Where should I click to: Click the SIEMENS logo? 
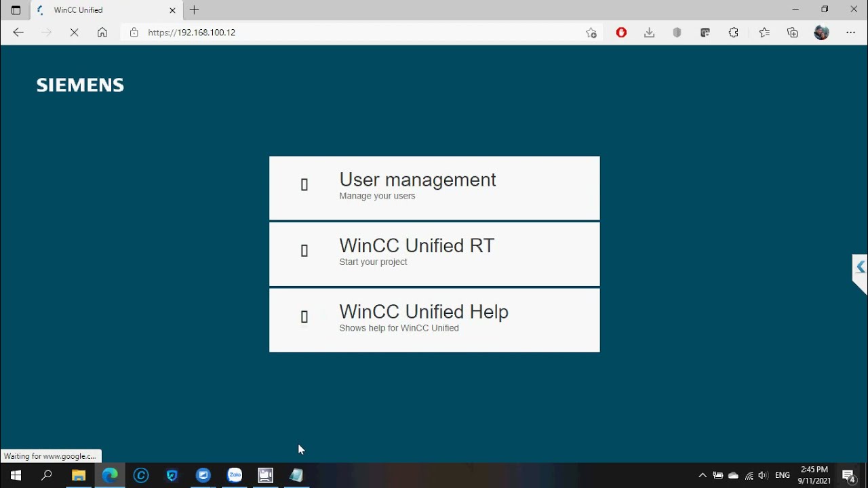click(x=80, y=85)
